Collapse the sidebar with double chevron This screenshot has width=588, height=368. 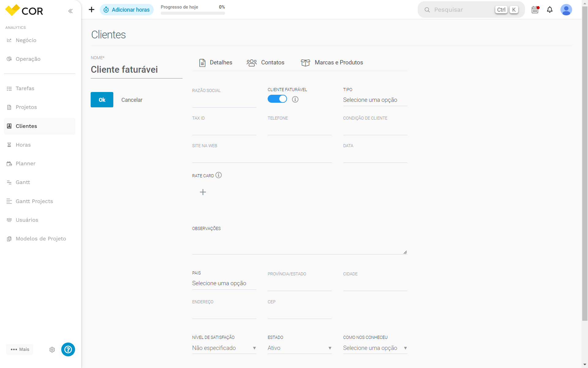click(70, 11)
